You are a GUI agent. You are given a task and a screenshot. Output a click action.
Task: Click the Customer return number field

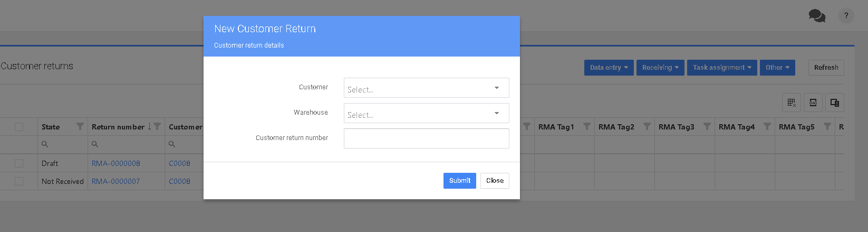(426, 138)
